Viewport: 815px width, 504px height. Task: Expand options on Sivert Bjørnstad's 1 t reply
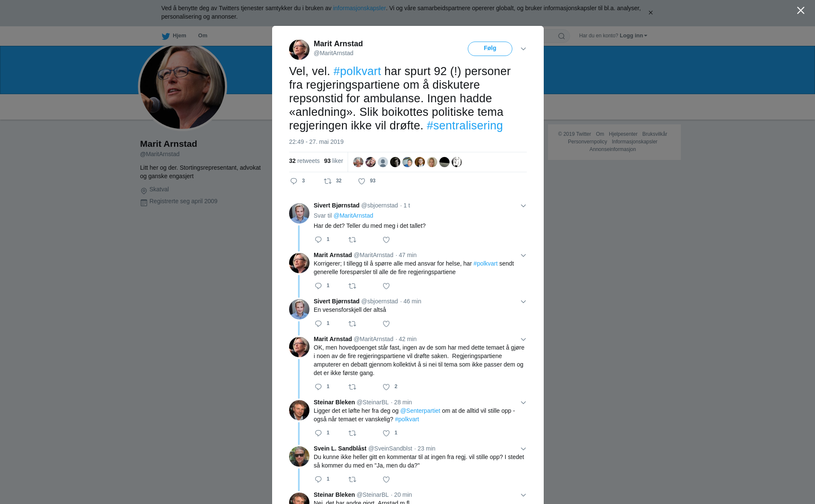point(523,206)
